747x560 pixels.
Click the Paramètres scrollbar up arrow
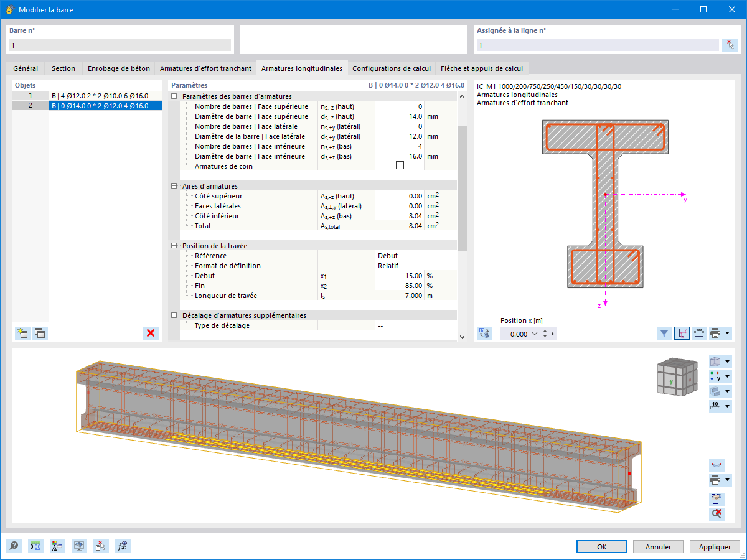462,96
